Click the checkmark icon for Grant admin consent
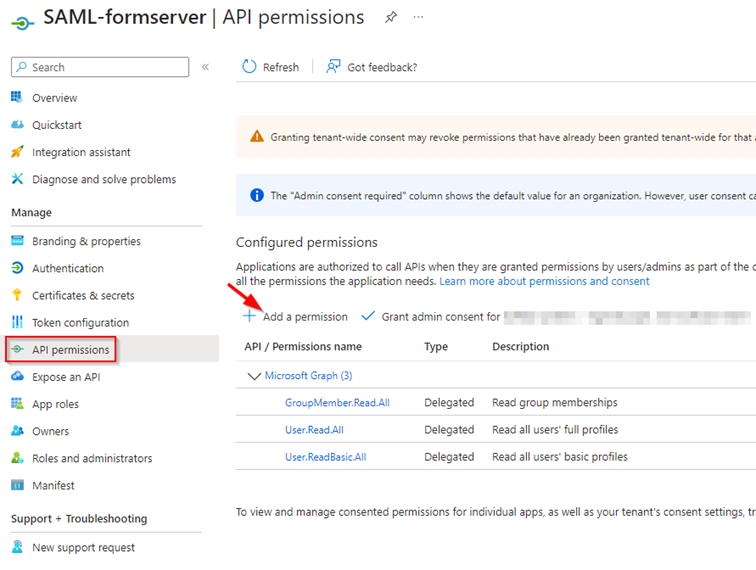The height and width of the screenshot is (570, 756). (x=368, y=316)
